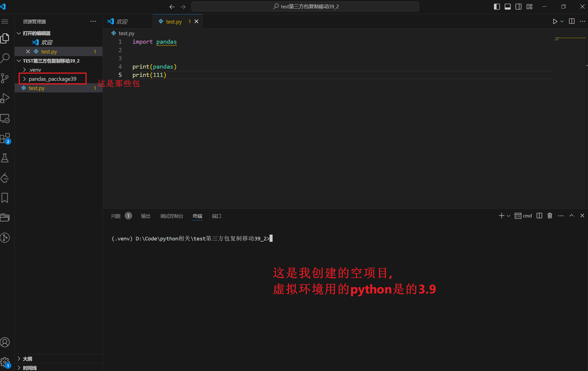Open the Run and Debug view
The image size is (588, 371).
pyautogui.click(x=5, y=98)
